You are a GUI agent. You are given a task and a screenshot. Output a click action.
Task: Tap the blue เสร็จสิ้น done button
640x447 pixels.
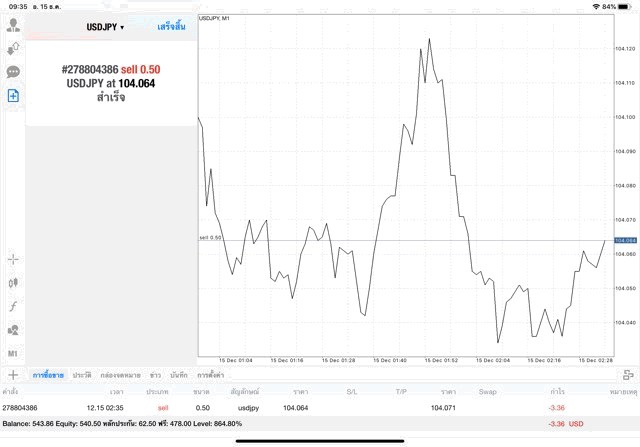pos(171,27)
